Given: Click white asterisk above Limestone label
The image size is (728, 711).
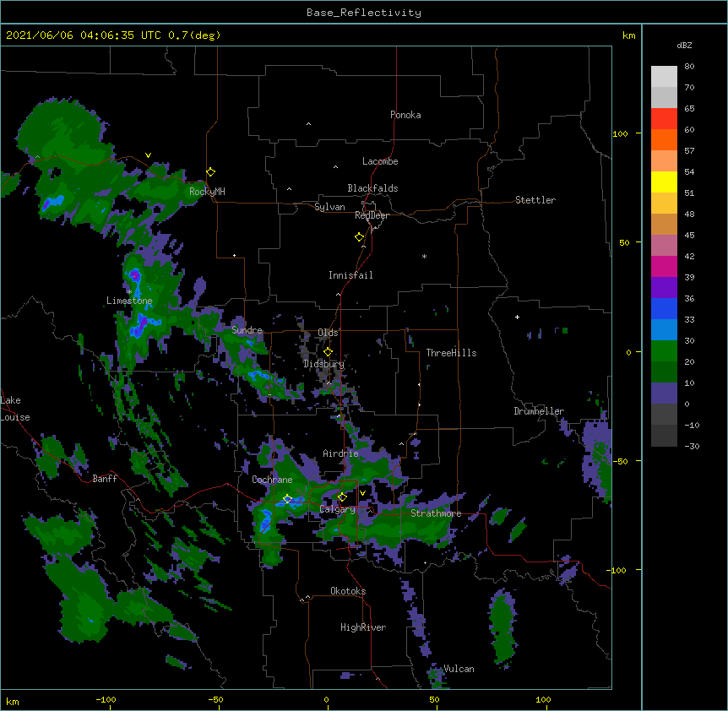Looking at the screenshot, I should click(x=129, y=292).
